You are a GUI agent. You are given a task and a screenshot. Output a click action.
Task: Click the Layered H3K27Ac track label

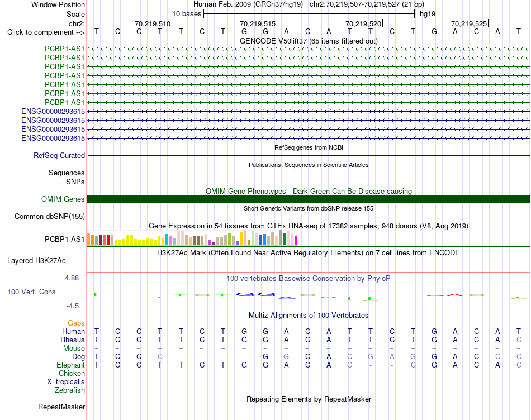tap(36, 261)
